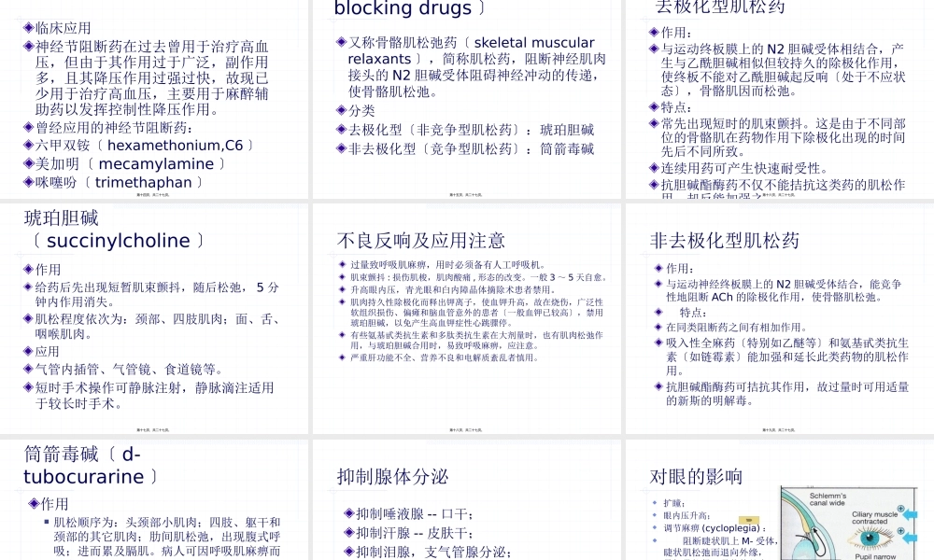Click the hexamethonium,C6 bullet text

174,145
